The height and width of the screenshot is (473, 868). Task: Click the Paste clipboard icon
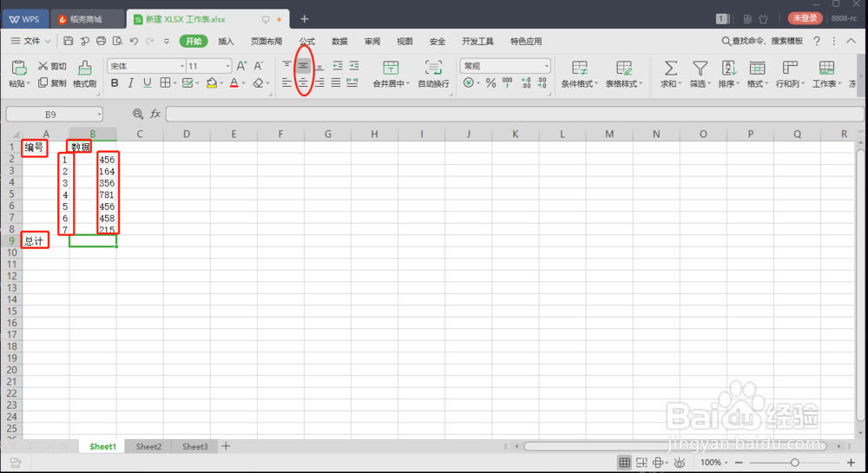(x=19, y=68)
